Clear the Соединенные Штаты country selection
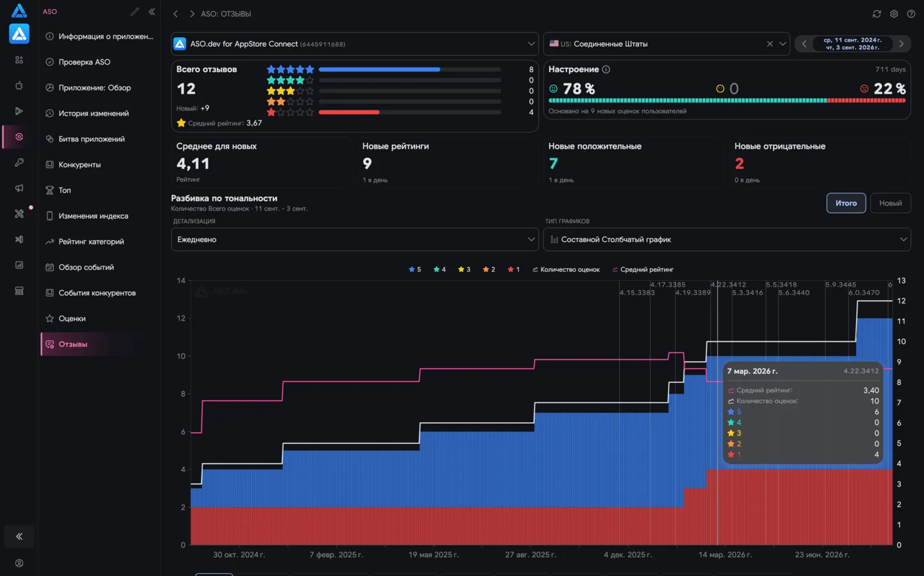Screen dimensions: 924x576 click(x=769, y=44)
